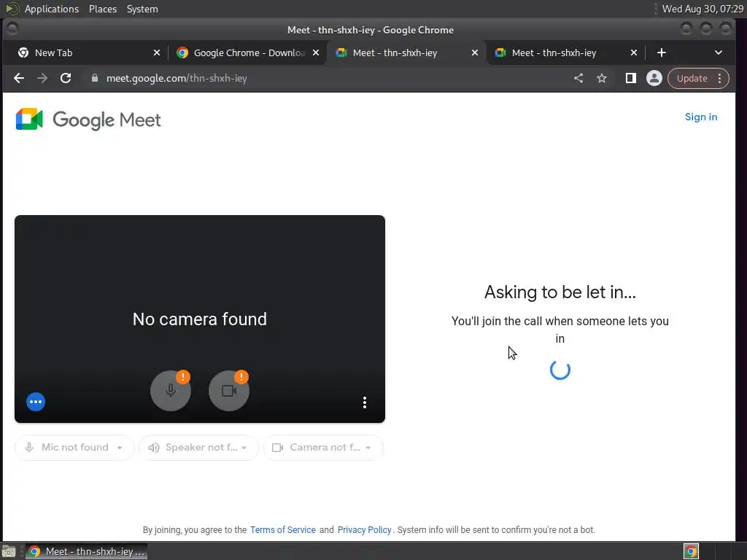Close the active Meet tab
The width and height of the screenshot is (747, 560).
coord(474,52)
